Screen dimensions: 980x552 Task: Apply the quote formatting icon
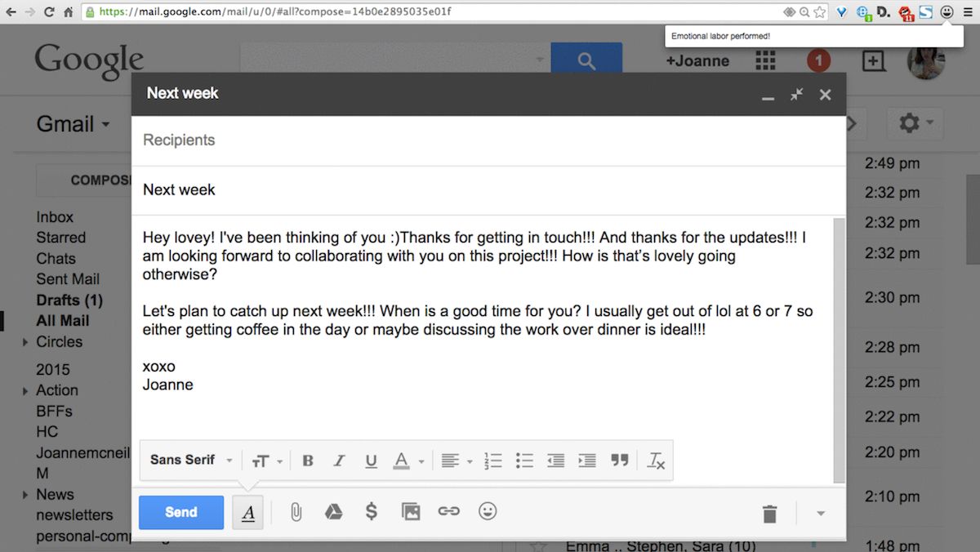620,461
